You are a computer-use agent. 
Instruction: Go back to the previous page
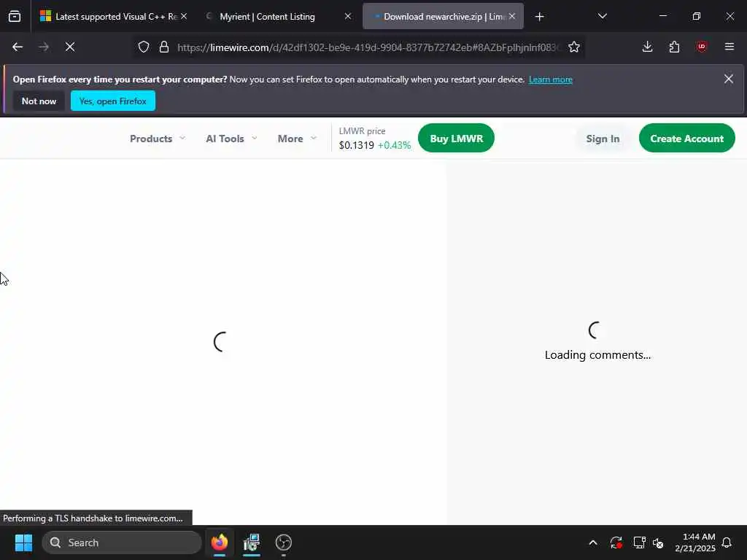[18, 47]
